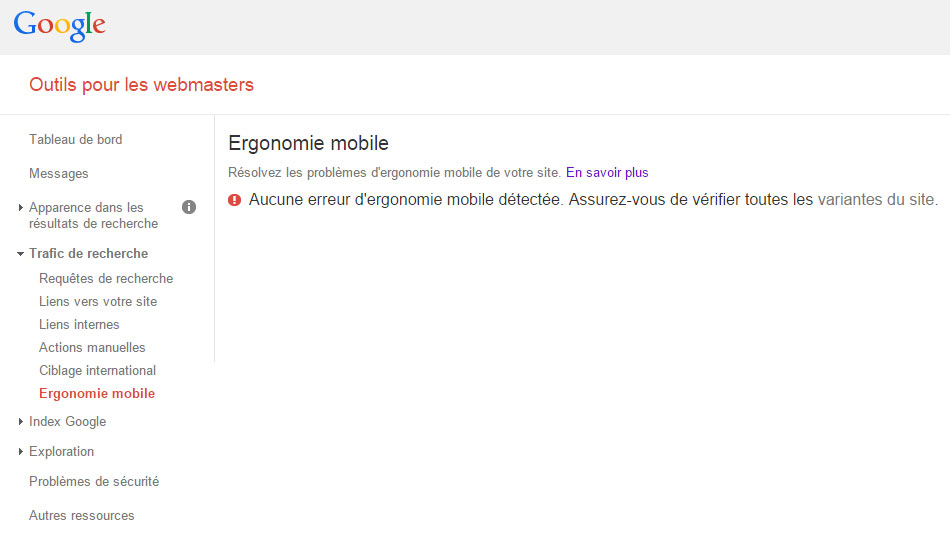Expand the Index Google arrow
This screenshot has width=950, height=546.
pos(21,421)
